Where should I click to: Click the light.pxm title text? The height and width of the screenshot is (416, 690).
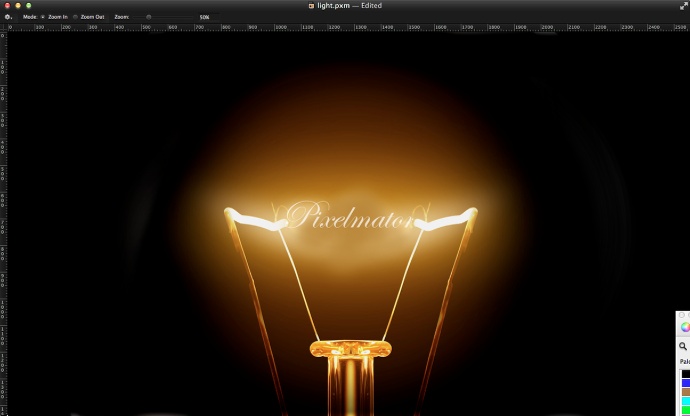(333, 6)
